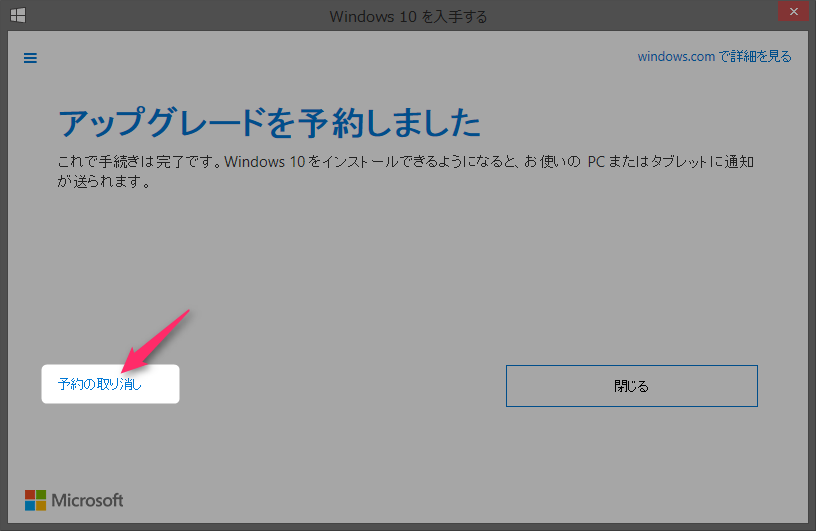Click the paragraph starting これで手続きは完了です

405,171
